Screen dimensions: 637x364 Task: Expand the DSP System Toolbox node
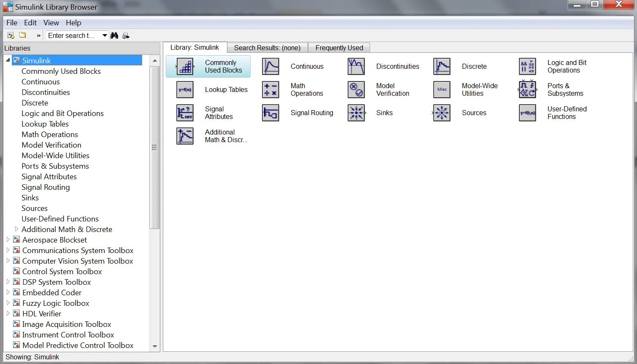click(x=8, y=282)
